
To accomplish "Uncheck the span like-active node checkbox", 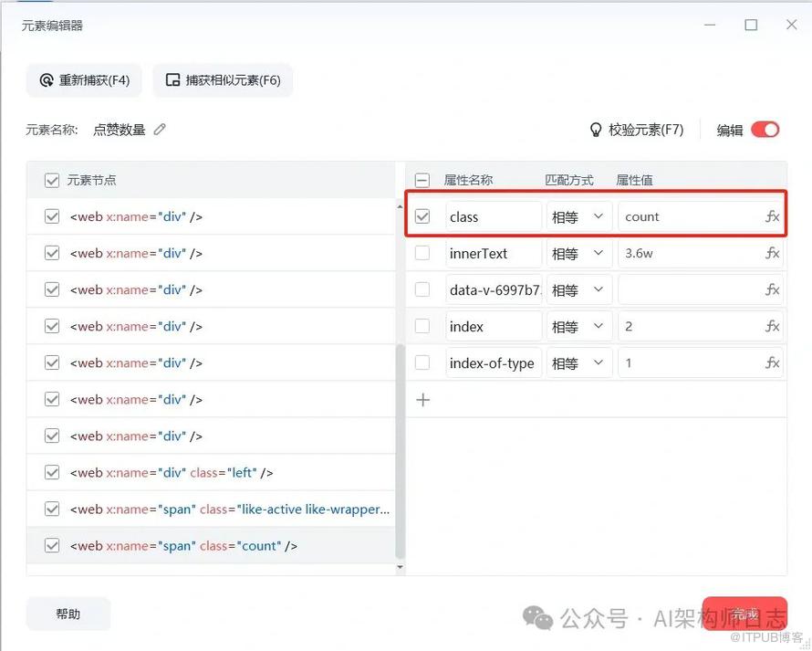I will point(52,509).
